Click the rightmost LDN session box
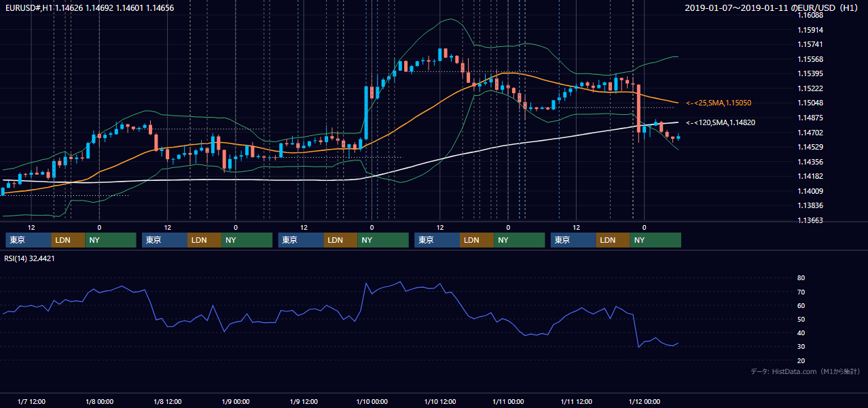This screenshot has width=868, height=408. tap(613, 240)
